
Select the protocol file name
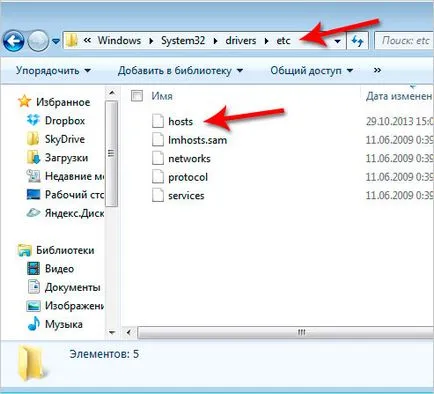coord(188,177)
